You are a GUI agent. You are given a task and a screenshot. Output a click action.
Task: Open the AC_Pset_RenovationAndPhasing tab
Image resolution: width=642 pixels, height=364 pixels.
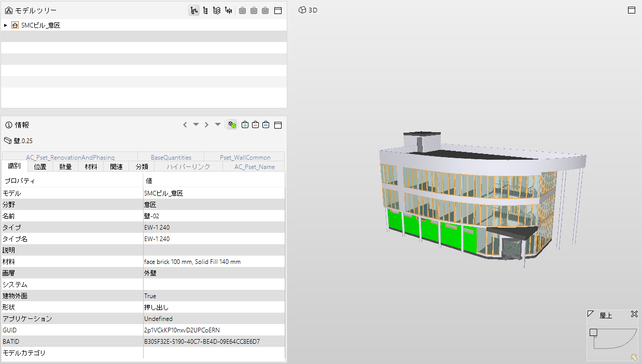[x=70, y=157]
